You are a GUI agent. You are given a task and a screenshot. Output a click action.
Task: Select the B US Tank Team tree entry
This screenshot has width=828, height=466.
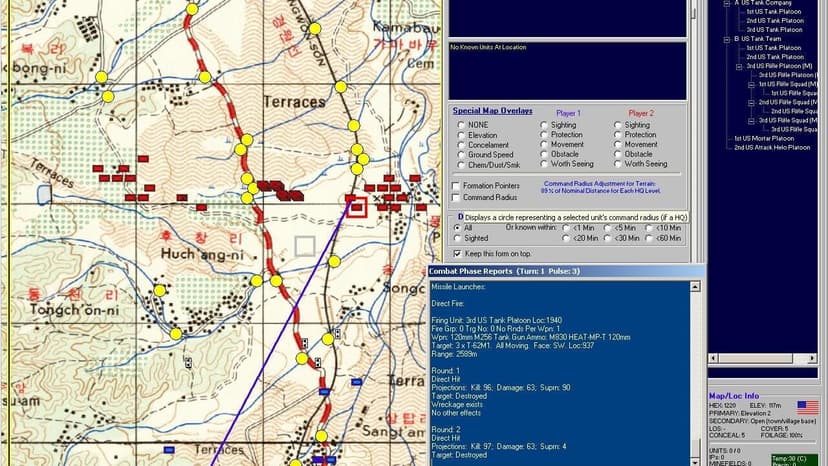pyautogui.click(x=760, y=39)
